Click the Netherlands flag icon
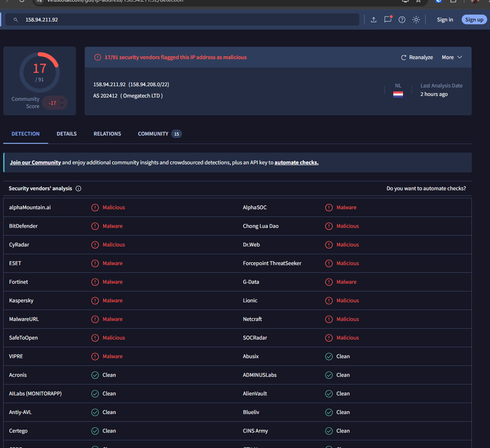 398,94
